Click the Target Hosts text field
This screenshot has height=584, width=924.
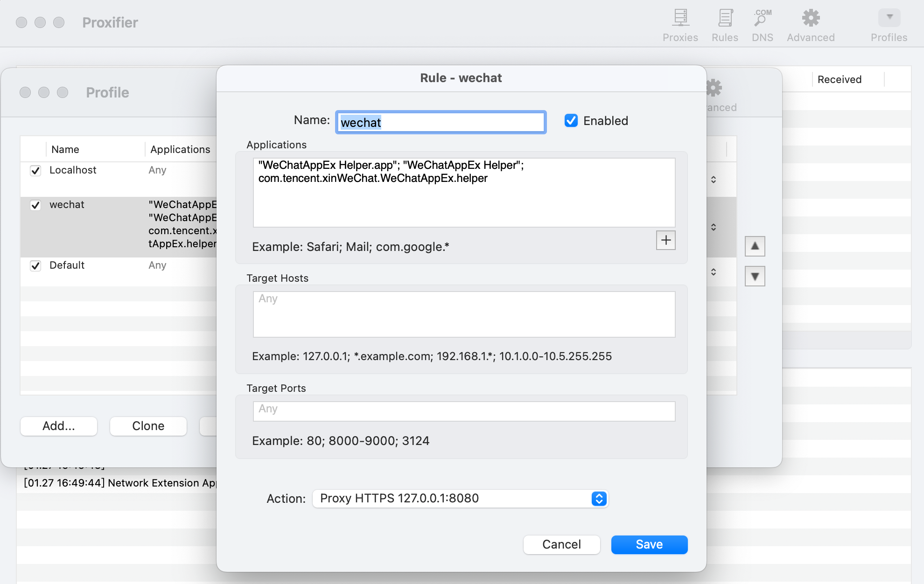(x=464, y=314)
